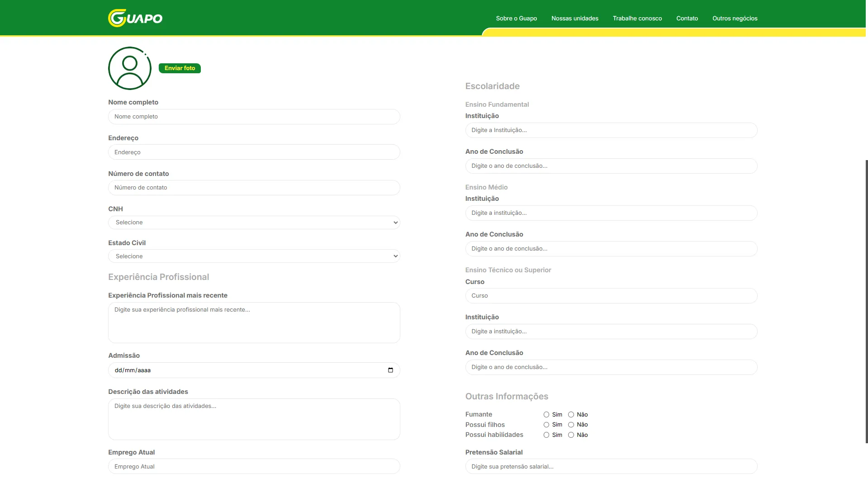Select Sim for Possui habilidades

[x=546, y=435]
